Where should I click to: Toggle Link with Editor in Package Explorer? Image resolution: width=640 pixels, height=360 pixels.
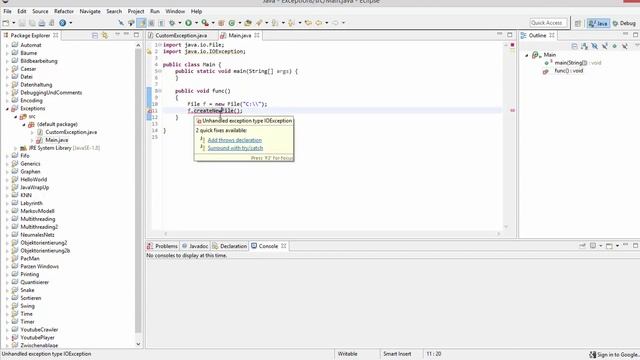pos(105,36)
